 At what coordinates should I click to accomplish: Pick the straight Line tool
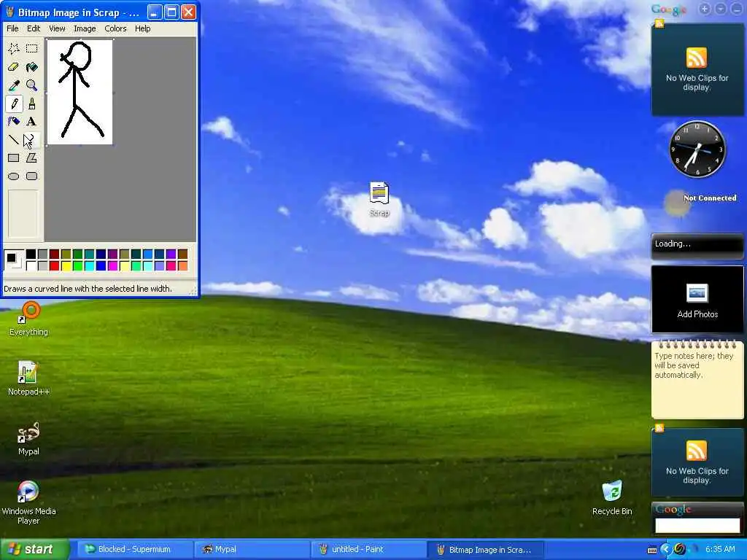tap(14, 139)
